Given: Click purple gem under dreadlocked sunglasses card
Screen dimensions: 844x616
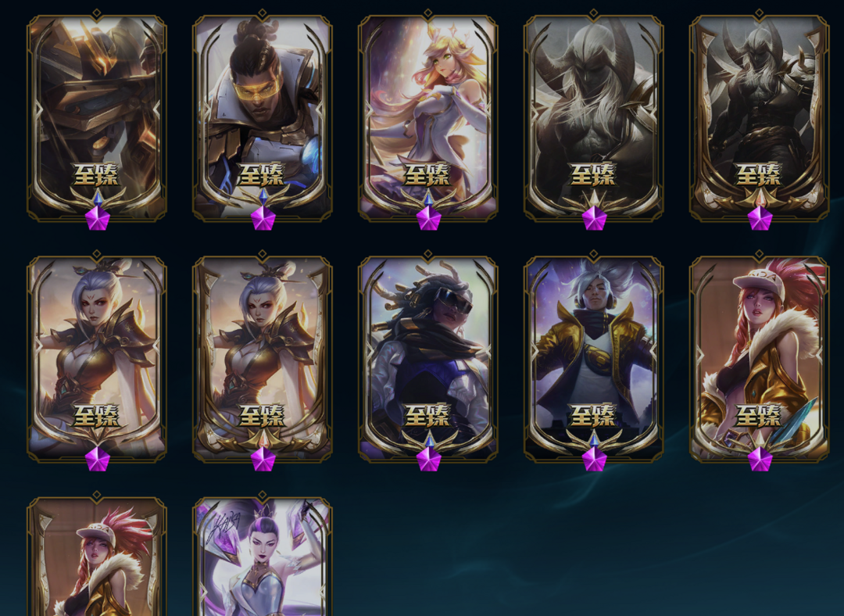Looking at the screenshot, I should (428, 460).
